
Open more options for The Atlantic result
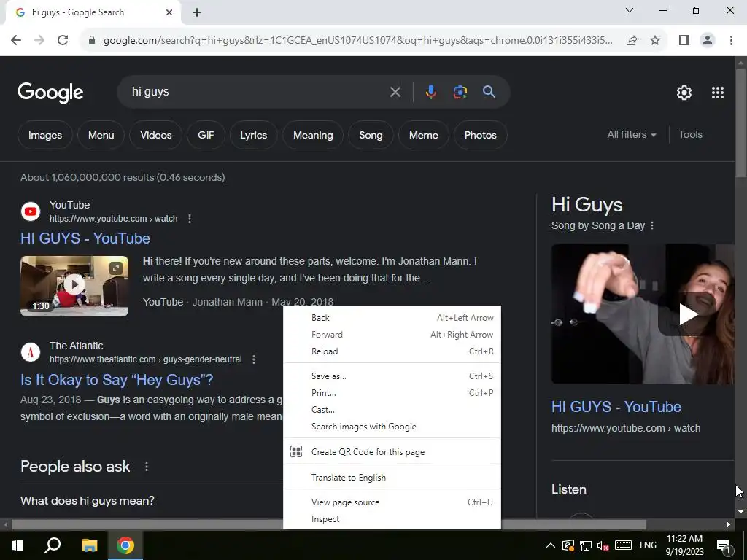pos(254,359)
